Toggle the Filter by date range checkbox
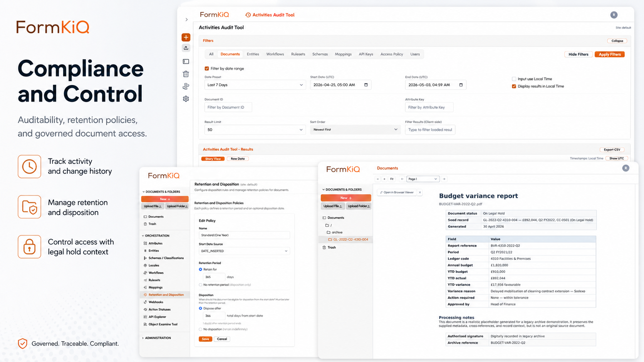This screenshot has width=644, height=362. [x=207, y=68]
